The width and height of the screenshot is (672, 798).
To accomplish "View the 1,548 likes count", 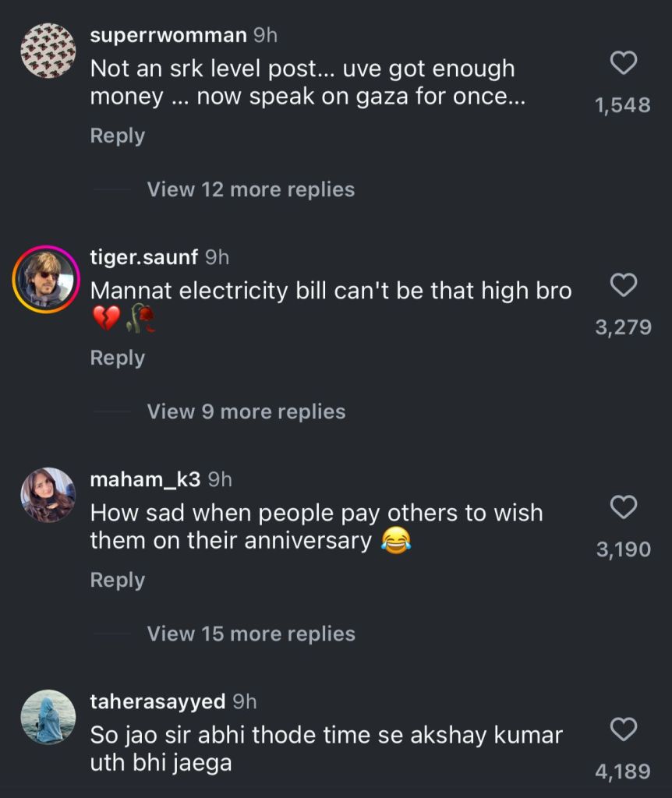I will 622,105.
